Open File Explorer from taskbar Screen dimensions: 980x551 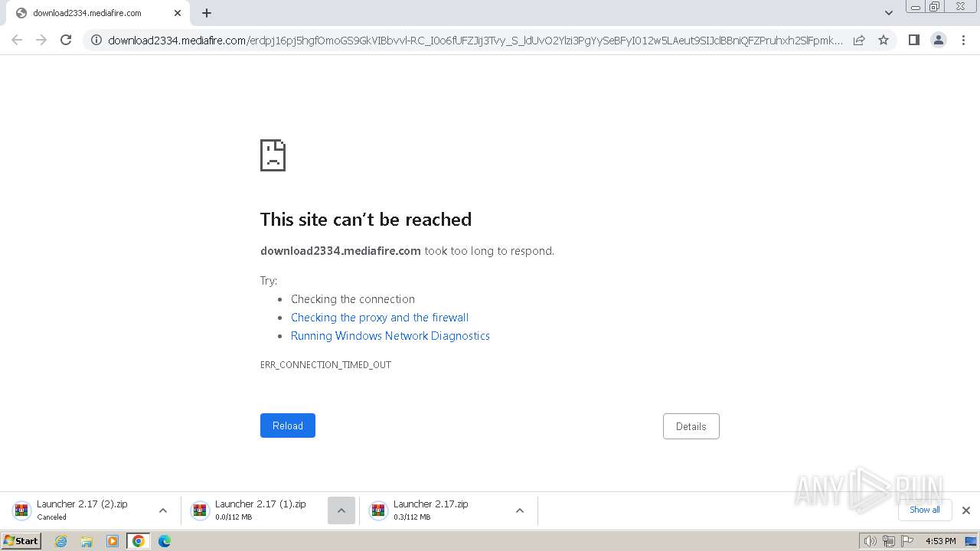point(87,541)
